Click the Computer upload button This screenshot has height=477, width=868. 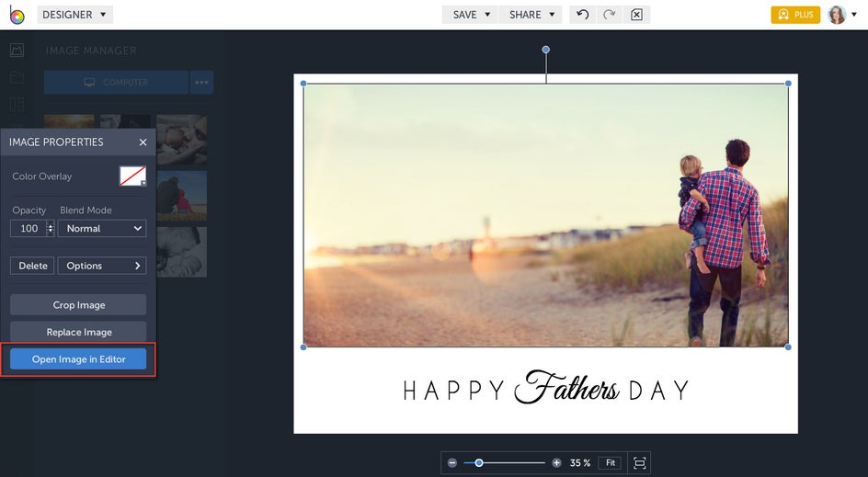[116, 82]
